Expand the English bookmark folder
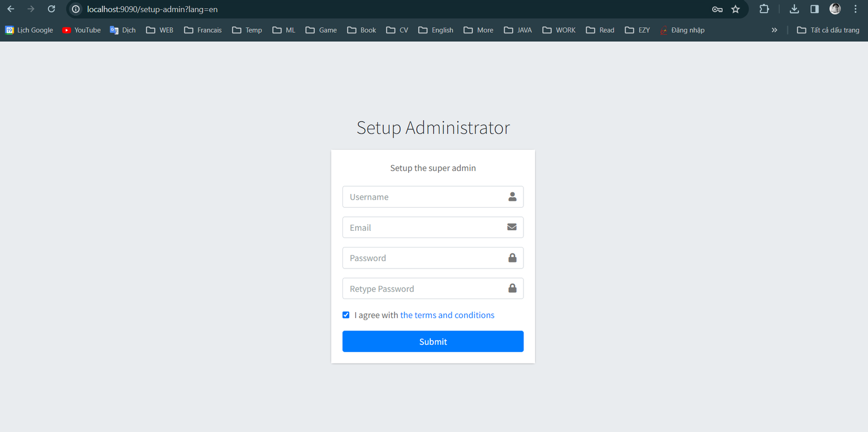The height and width of the screenshot is (432, 868). [436, 30]
